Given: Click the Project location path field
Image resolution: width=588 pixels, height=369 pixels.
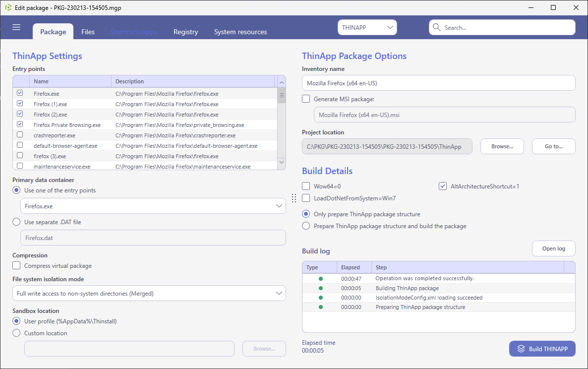Looking at the screenshot, I should tap(387, 146).
